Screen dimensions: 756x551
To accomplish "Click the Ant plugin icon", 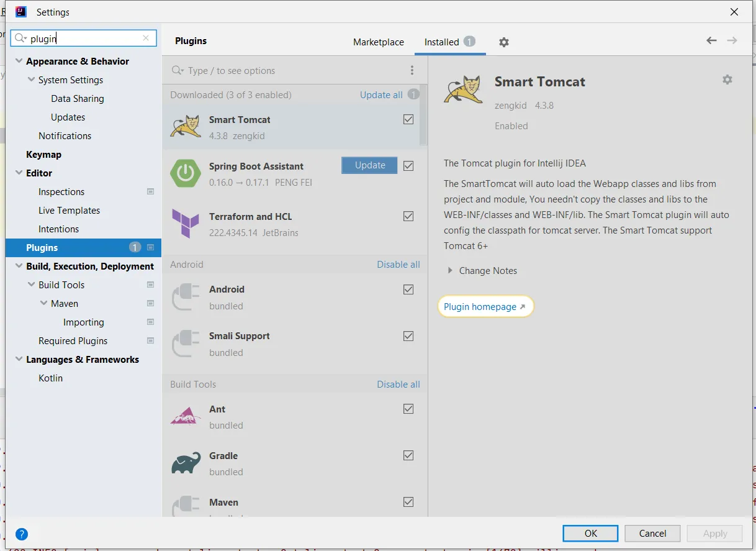I will pyautogui.click(x=186, y=416).
